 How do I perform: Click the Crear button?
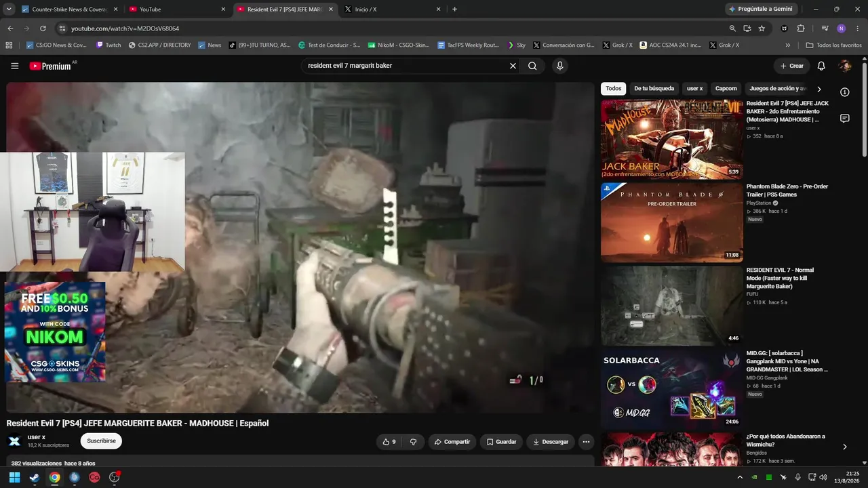[x=791, y=66]
